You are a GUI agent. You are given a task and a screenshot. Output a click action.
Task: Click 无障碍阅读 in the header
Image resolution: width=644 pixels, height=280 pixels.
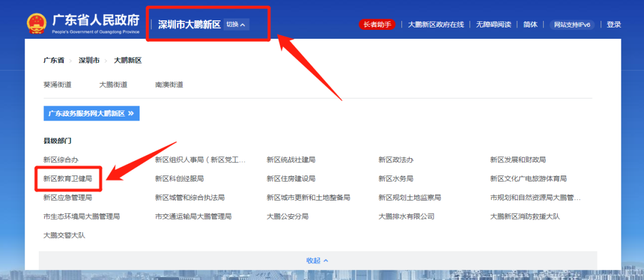493,24
